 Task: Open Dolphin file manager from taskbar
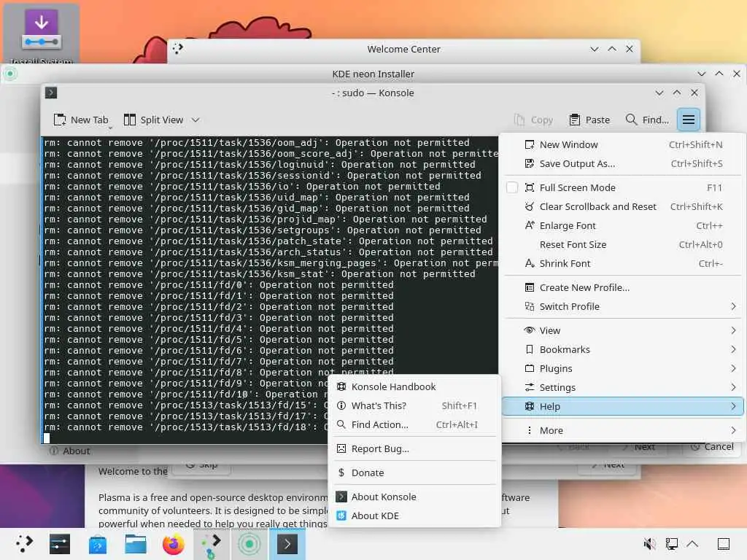tap(135, 544)
